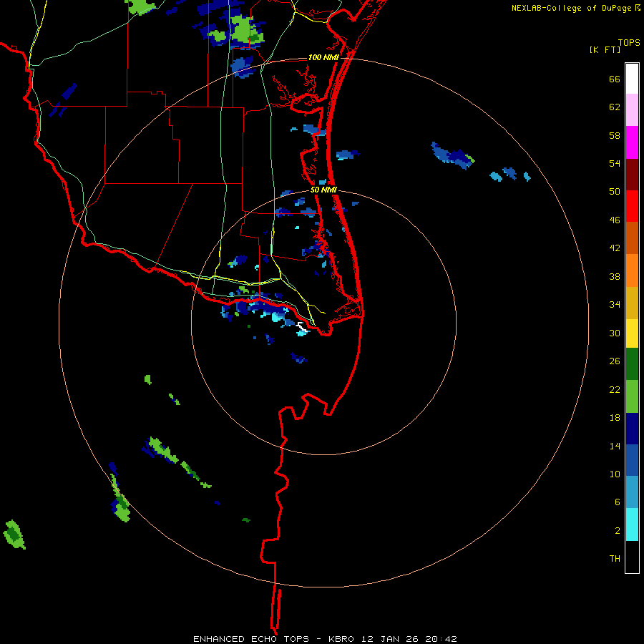Select the magenta 58 kft legend swatch
The width and height of the screenshot is (644, 644).
[632, 142]
